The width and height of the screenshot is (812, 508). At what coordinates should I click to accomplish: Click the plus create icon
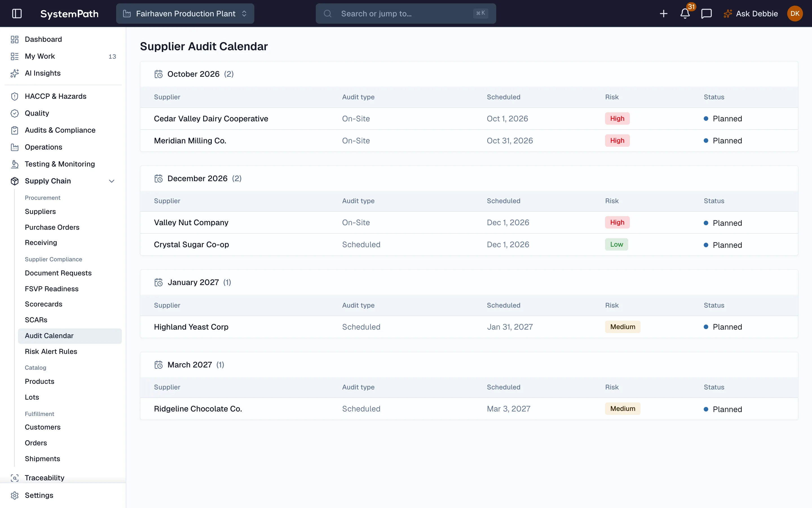click(x=663, y=14)
